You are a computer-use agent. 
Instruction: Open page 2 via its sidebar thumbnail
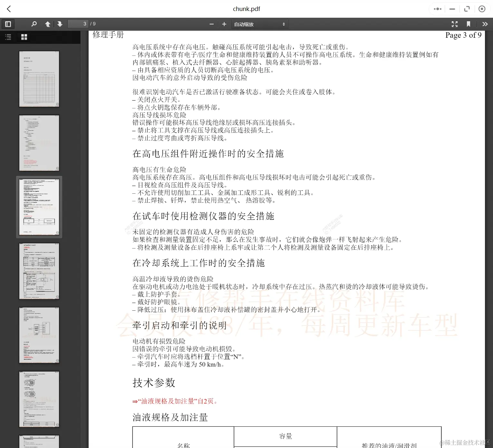[x=39, y=142]
